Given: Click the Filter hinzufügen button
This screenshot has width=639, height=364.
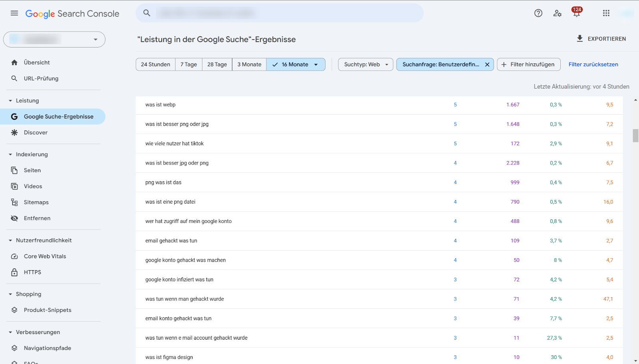Looking at the screenshot, I should [x=529, y=64].
